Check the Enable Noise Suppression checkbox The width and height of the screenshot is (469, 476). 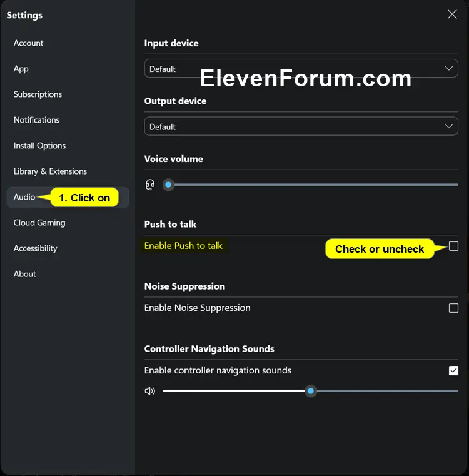(x=453, y=308)
